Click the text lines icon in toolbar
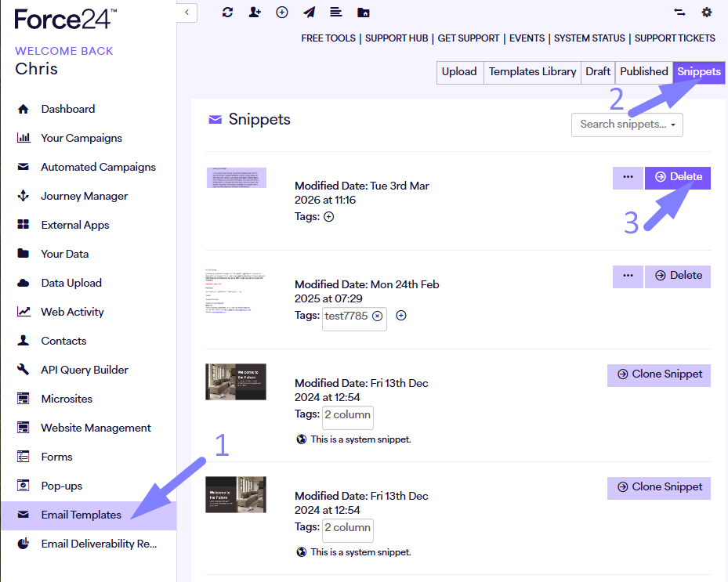This screenshot has width=728, height=582. click(336, 13)
